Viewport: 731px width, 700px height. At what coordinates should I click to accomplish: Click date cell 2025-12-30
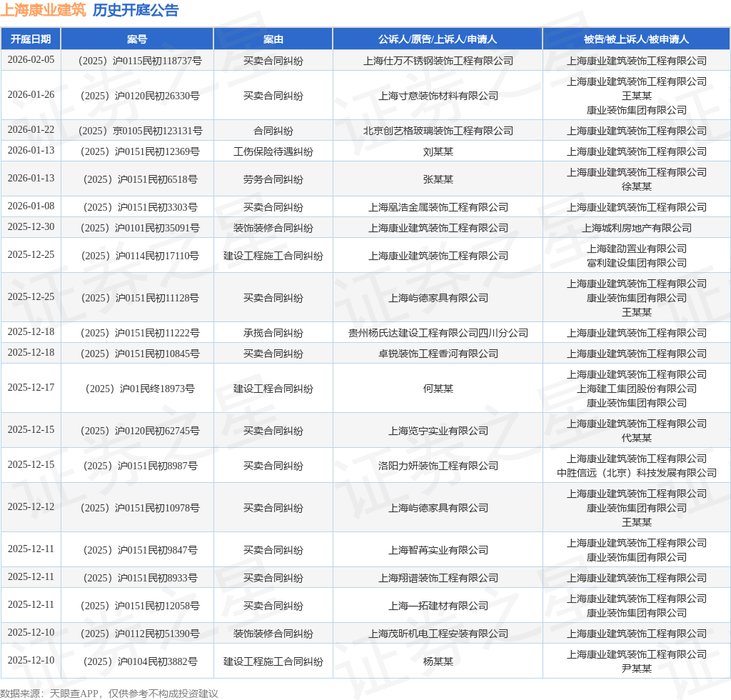pos(31,227)
